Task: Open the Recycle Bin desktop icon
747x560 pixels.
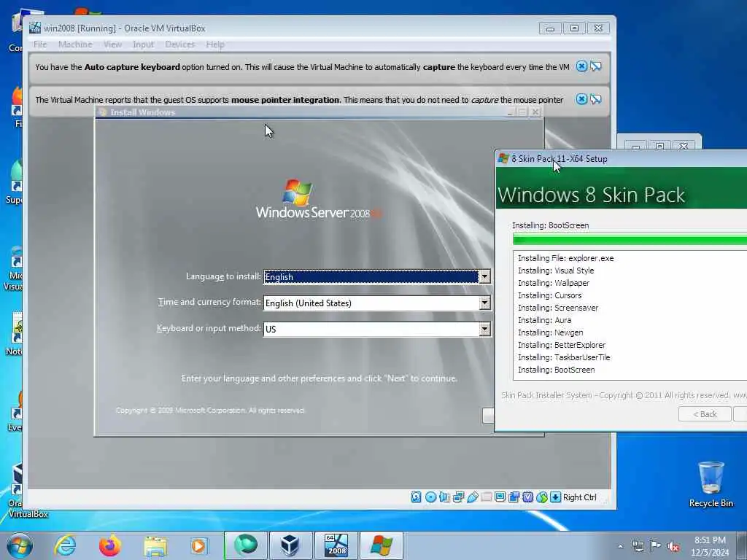Action: [x=711, y=484]
